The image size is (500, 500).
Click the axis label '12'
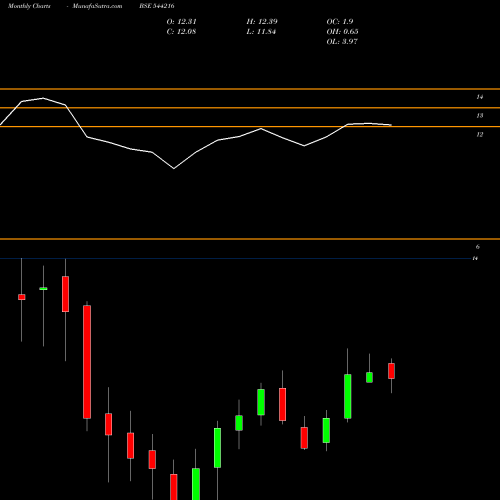(x=479, y=135)
